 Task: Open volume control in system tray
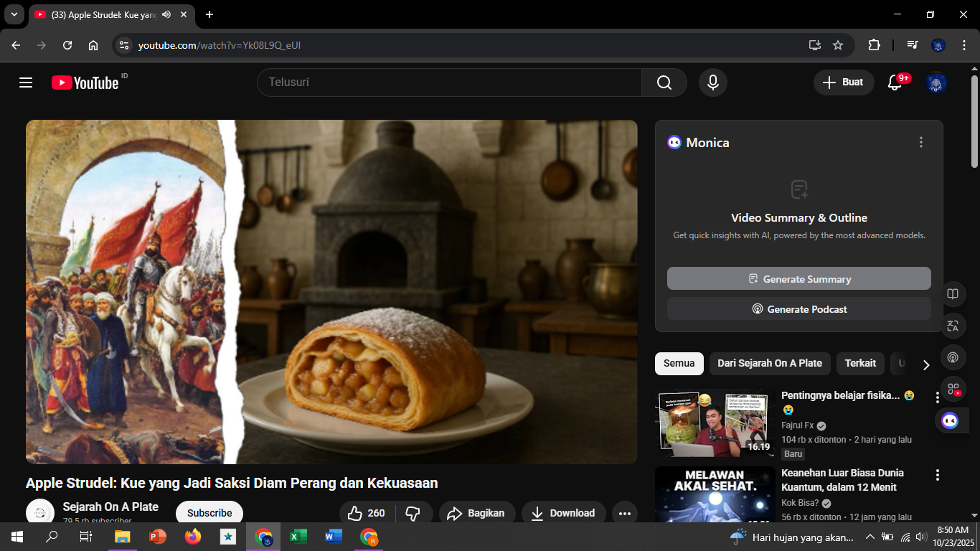coord(920,537)
